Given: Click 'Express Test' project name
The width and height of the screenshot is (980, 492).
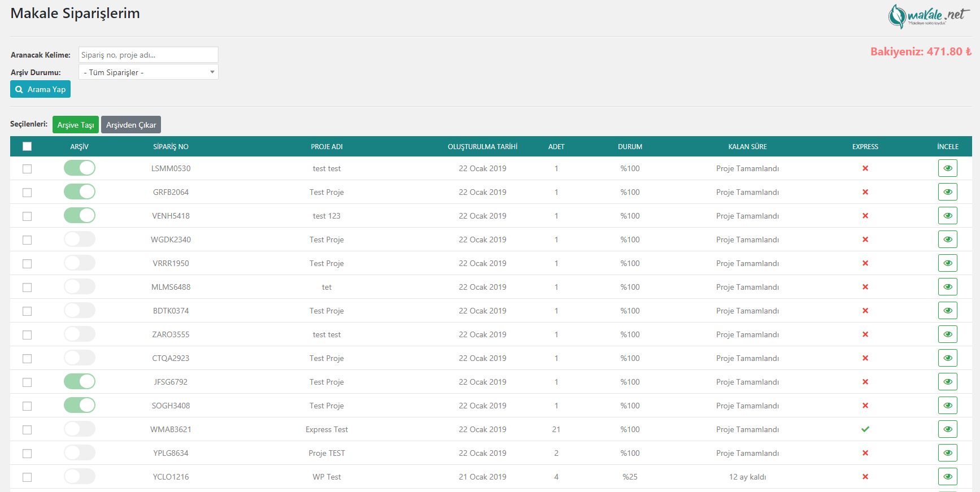Looking at the screenshot, I should point(326,429).
